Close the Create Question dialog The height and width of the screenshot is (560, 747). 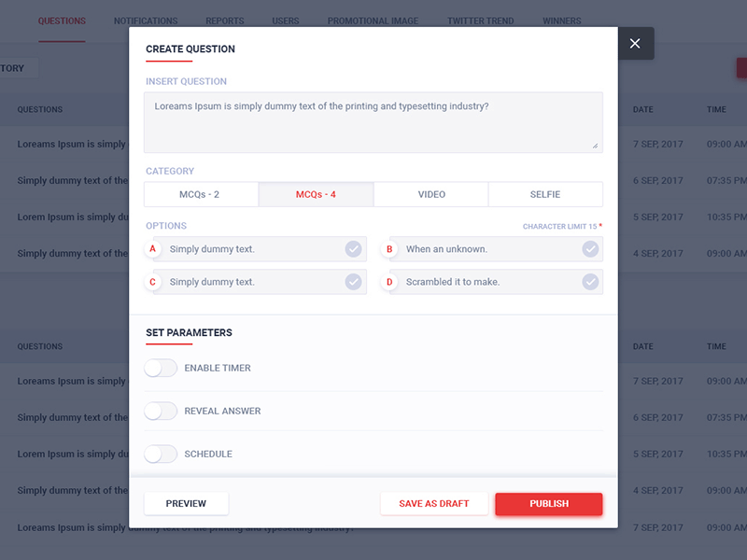[635, 43]
